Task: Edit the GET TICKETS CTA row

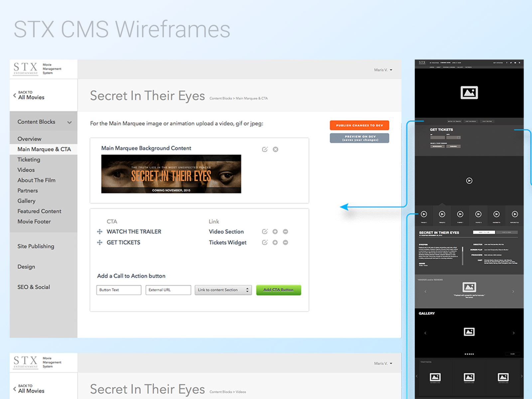Action: 265,242
